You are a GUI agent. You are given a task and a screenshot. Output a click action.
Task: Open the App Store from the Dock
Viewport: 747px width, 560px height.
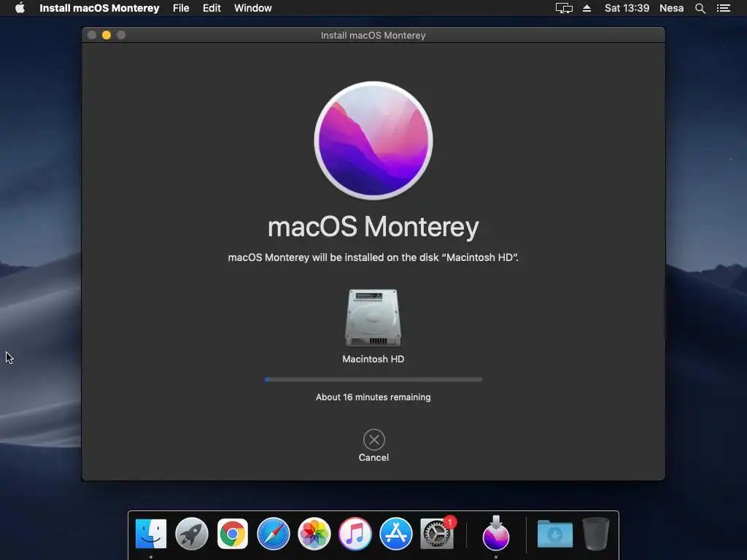point(396,534)
